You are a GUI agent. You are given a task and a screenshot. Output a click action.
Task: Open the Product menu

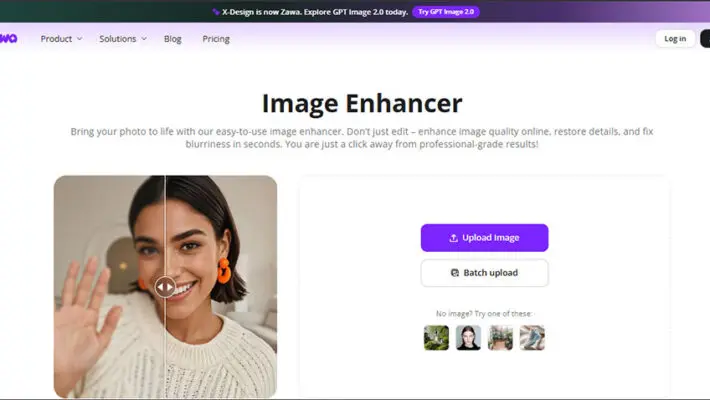61,39
